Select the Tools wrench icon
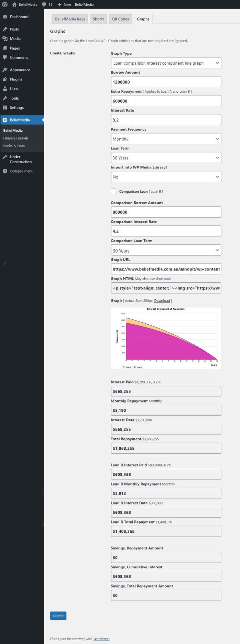The image size is (240, 644). point(5,98)
